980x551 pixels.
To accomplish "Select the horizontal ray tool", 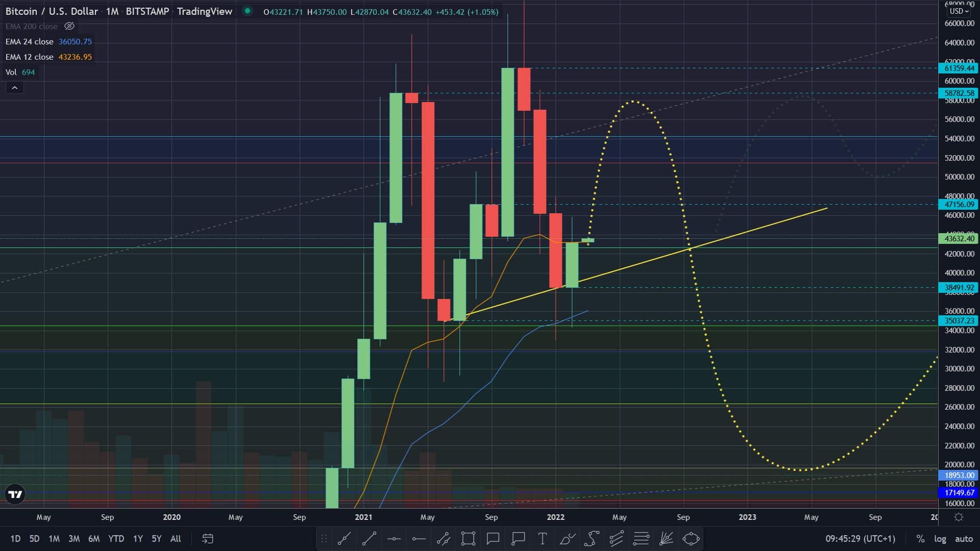I will [x=419, y=539].
